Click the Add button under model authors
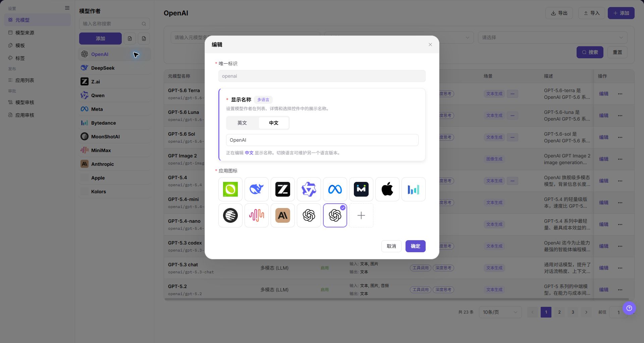The width and height of the screenshot is (644, 343). pyautogui.click(x=100, y=39)
